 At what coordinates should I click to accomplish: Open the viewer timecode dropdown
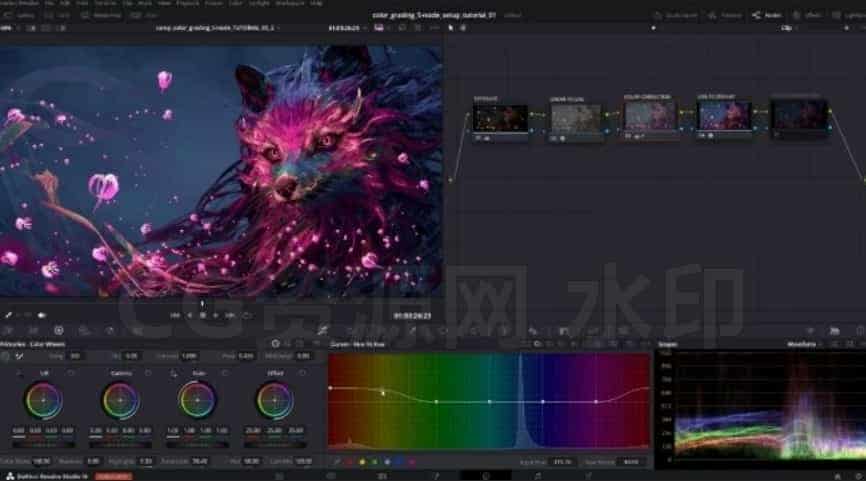click(347, 28)
